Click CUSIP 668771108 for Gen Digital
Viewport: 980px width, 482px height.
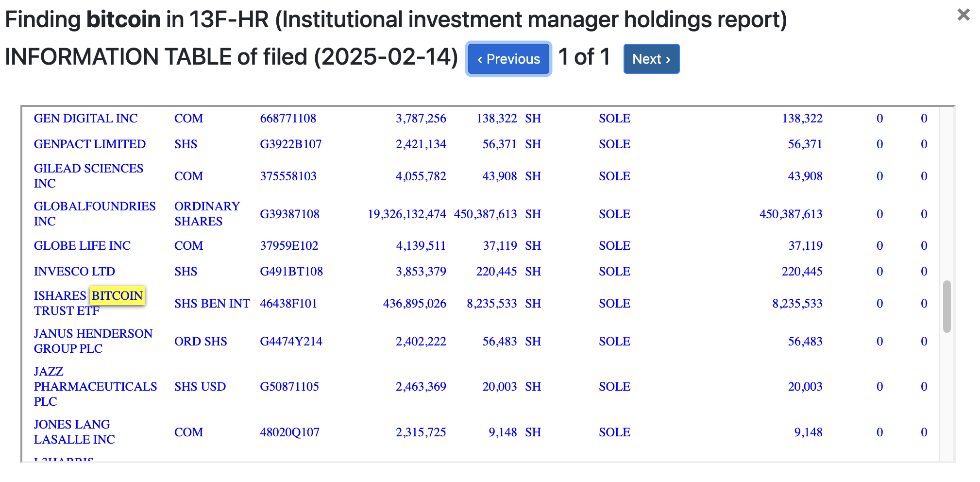pyautogui.click(x=288, y=118)
